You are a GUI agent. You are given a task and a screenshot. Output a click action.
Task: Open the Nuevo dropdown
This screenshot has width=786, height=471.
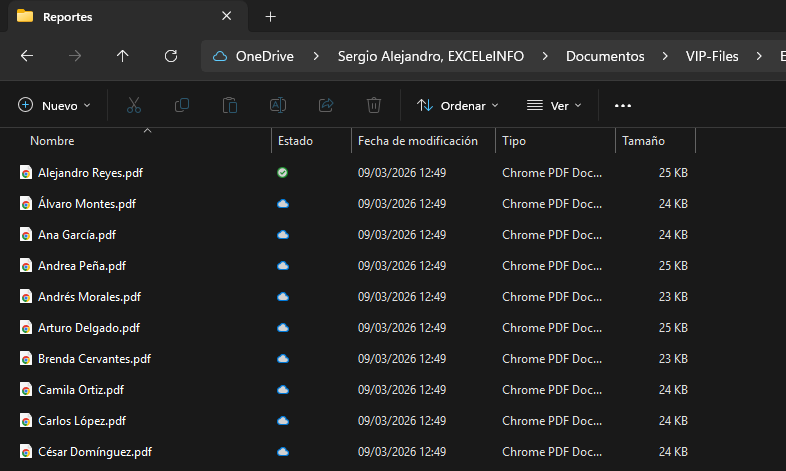point(54,105)
